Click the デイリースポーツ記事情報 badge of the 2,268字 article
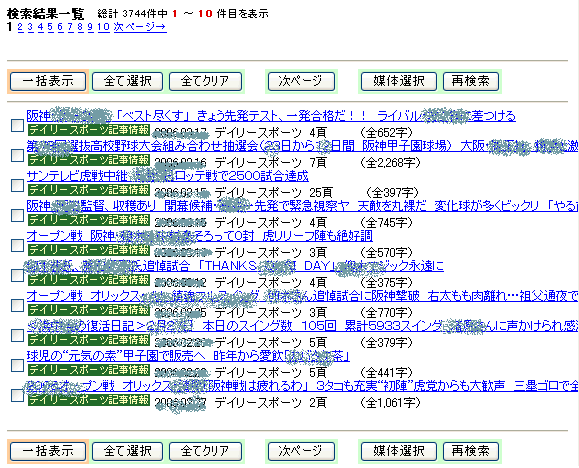The width and height of the screenshot is (579, 468). tap(89, 160)
